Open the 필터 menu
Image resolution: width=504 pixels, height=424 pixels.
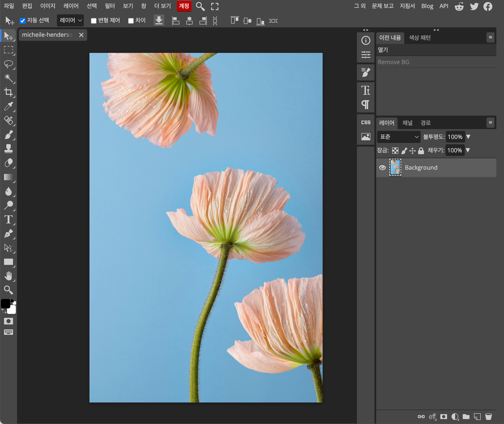click(110, 6)
